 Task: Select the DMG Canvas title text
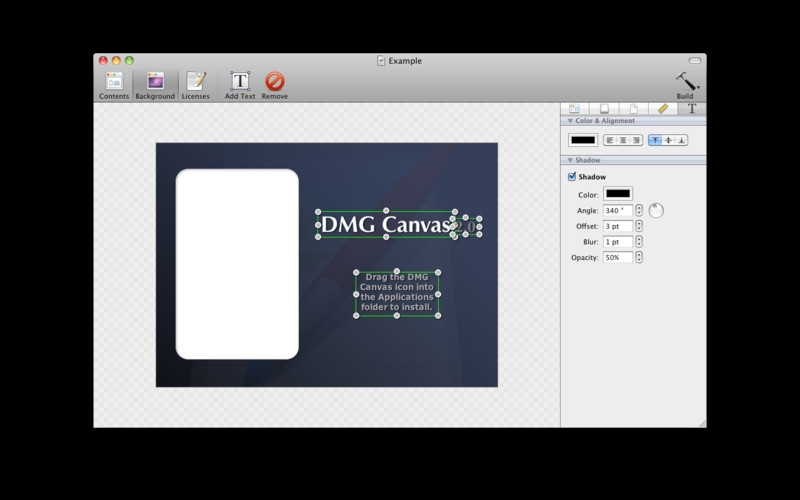(385, 225)
